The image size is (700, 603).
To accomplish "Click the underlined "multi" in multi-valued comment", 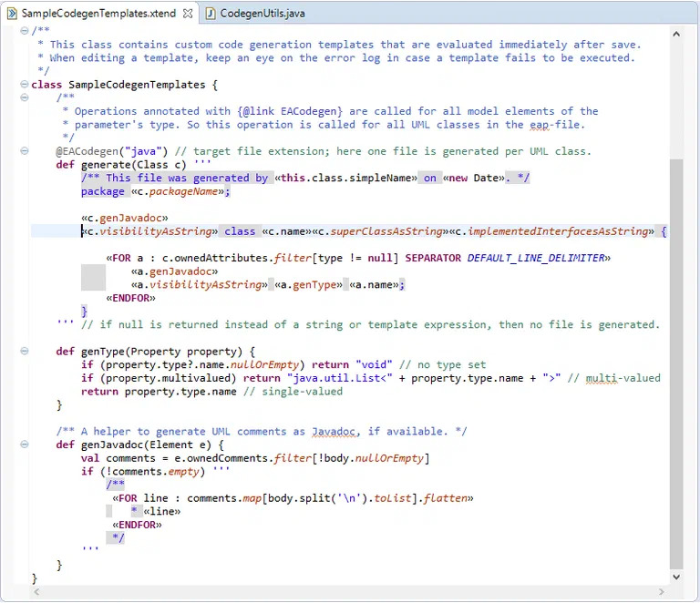I will (x=602, y=378).
